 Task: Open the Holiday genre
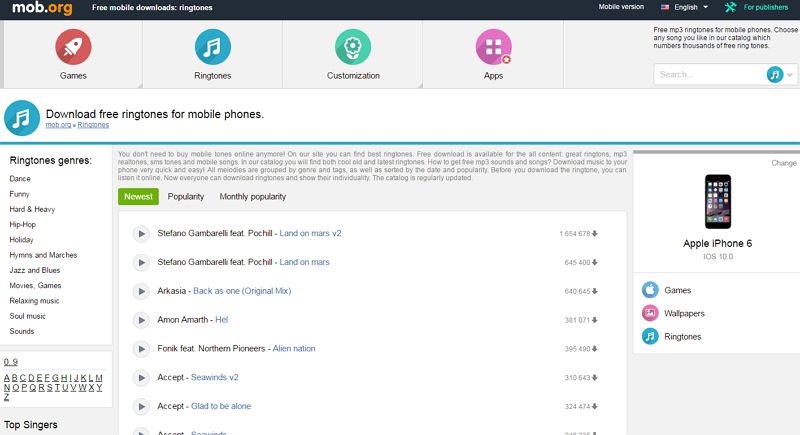coord(21,240)
